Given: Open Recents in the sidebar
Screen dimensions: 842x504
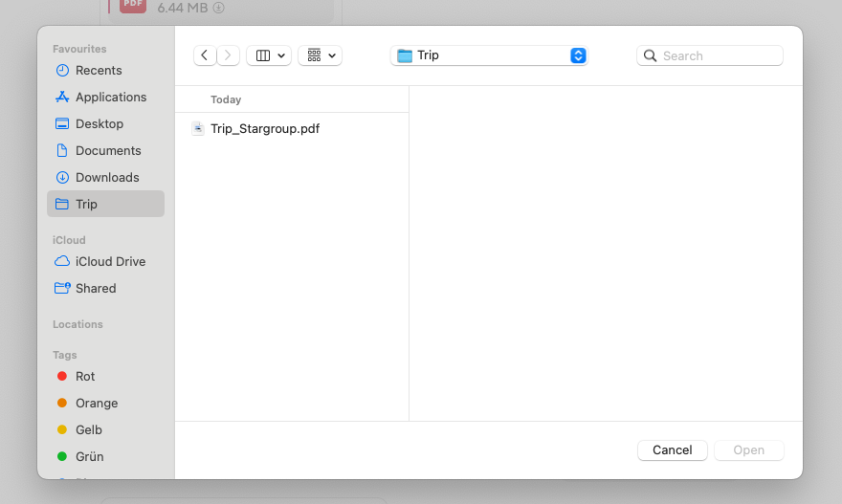Looking at the screenshot, I should (x=98, y=70).
